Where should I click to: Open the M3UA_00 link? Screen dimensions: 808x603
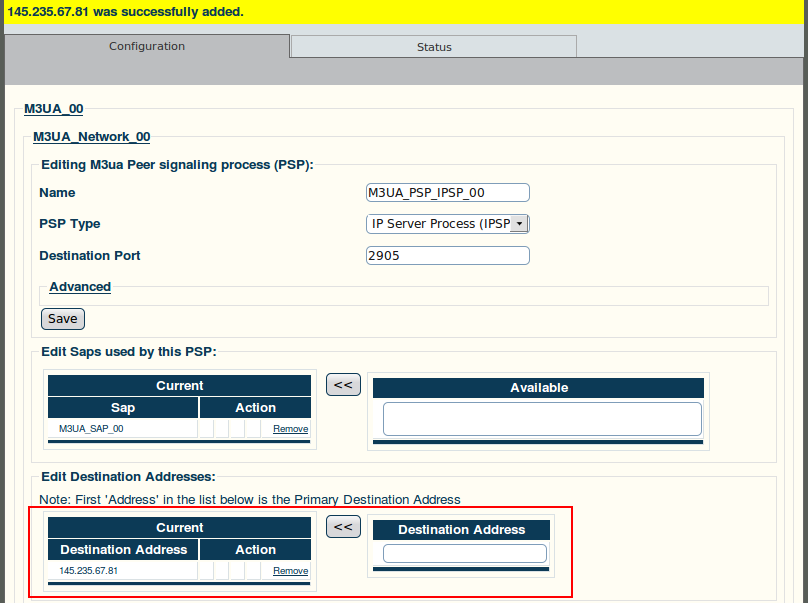(54, 109)
